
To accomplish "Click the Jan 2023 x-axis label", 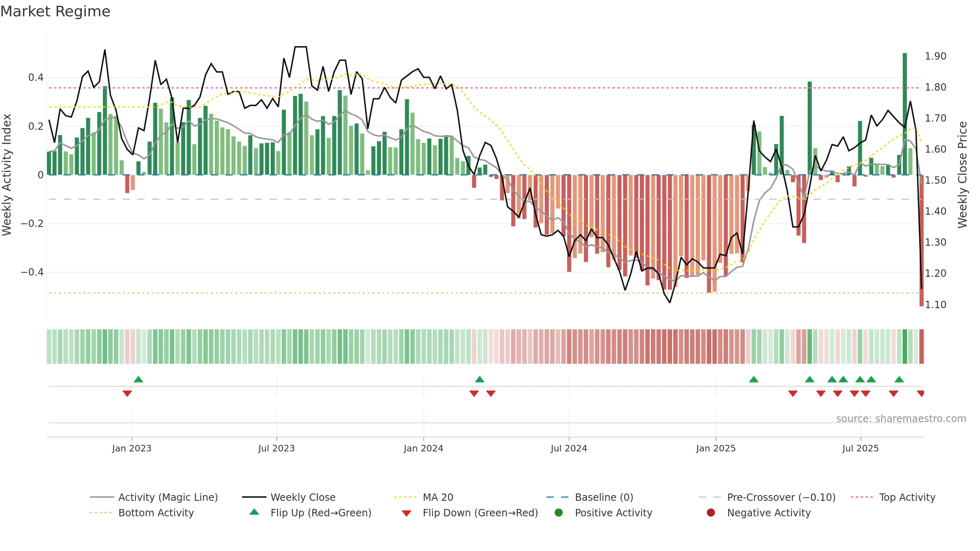I will 132,448.
